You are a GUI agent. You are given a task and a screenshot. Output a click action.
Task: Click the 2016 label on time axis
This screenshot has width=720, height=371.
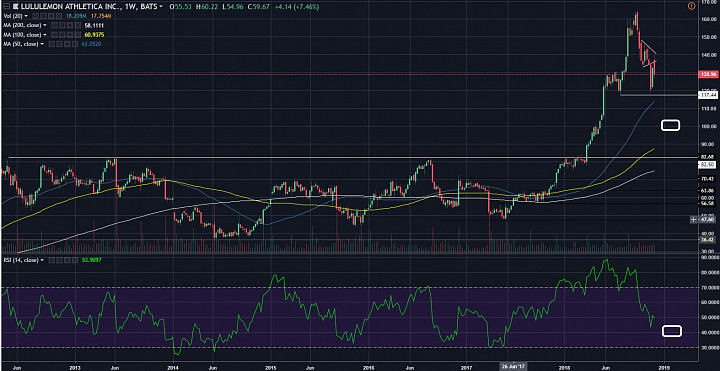368,367
